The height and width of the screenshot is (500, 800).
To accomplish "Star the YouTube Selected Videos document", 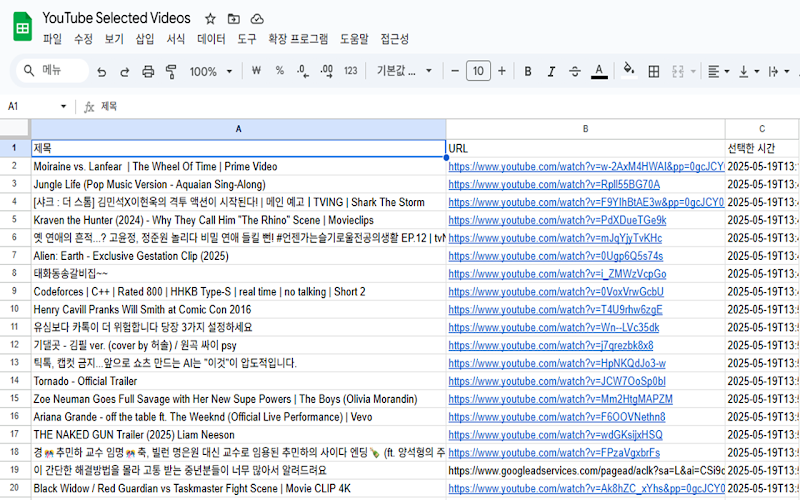I will (210, 19).
